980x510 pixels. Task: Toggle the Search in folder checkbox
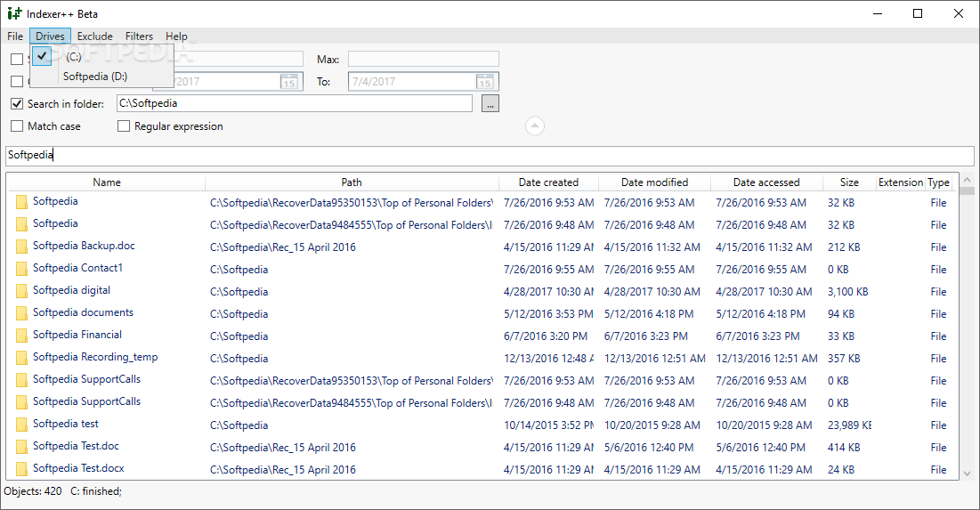coord(17,104)
